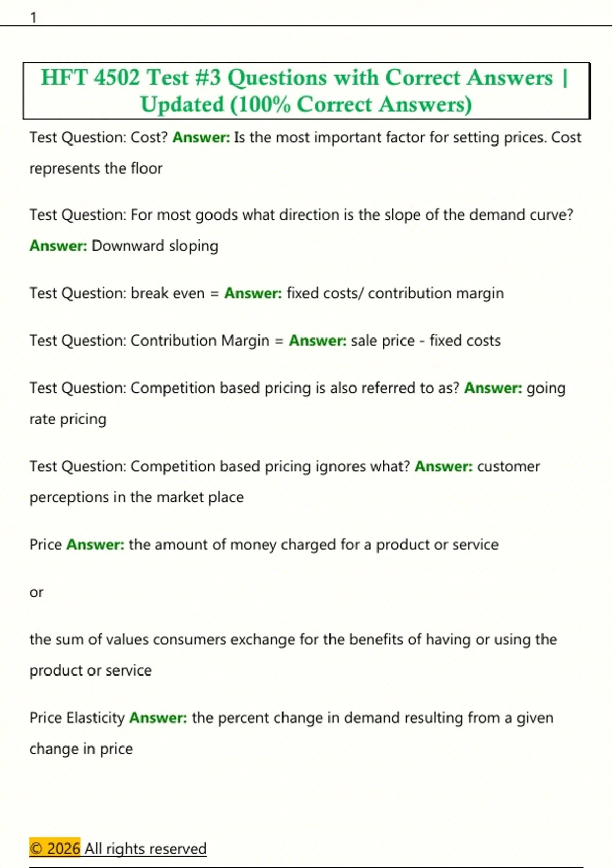
Task: Click the "Updated (100% Correct Answers)" title line
Action: pos(306,105)
